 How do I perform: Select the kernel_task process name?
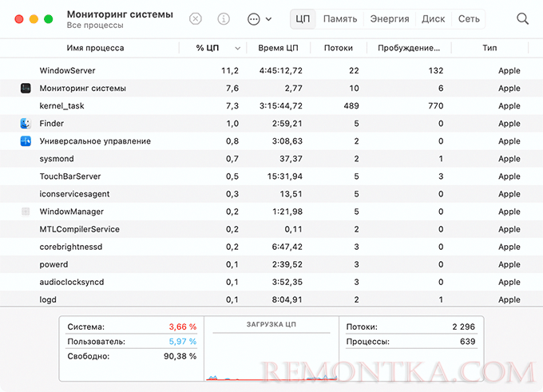61,106
